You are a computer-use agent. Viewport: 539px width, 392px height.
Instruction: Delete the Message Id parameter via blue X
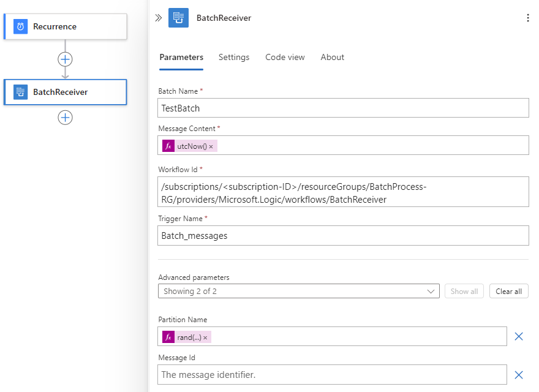pyautogui.click(x=518, y=374)
